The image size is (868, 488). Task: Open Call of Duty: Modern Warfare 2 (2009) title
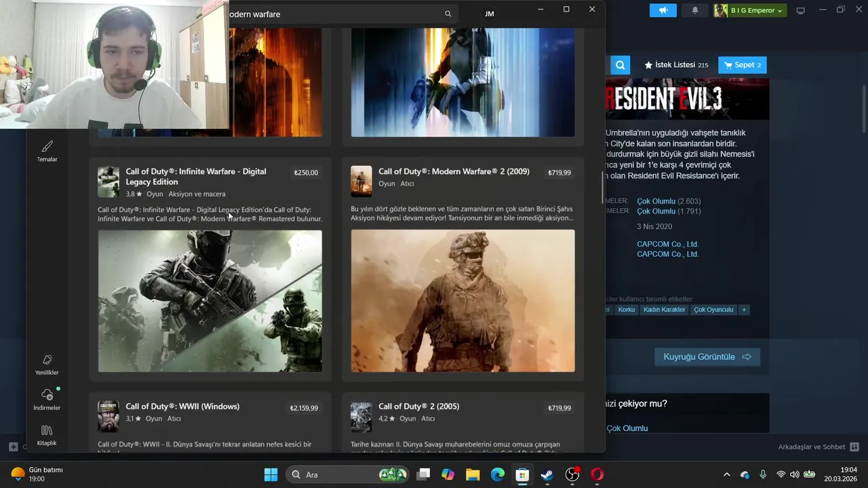click(x=454, y=171)
